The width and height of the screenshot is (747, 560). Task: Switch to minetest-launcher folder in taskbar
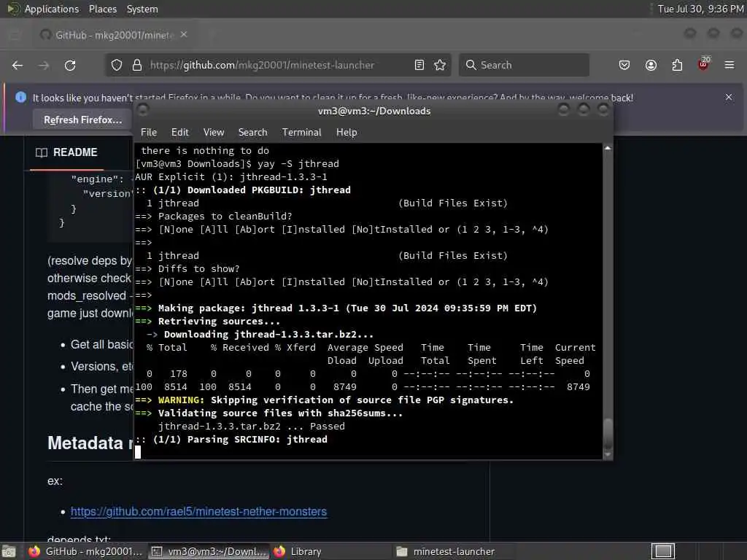coord(452,551)
